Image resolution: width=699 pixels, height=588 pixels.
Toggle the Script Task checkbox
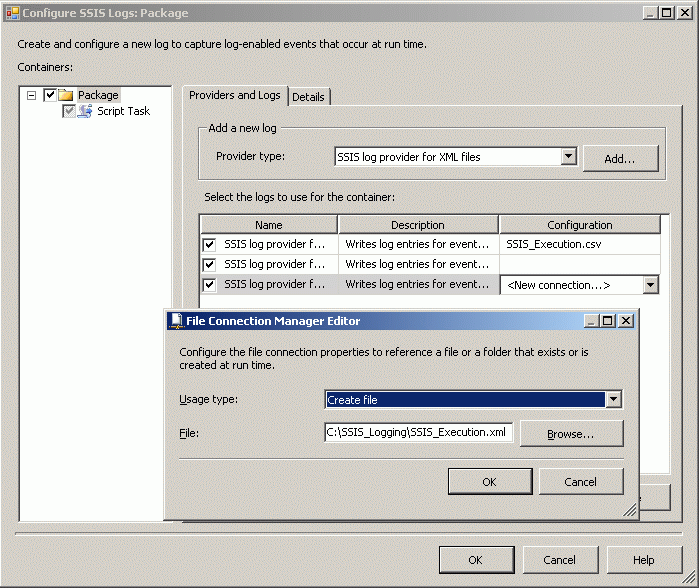tap(69, 111)
